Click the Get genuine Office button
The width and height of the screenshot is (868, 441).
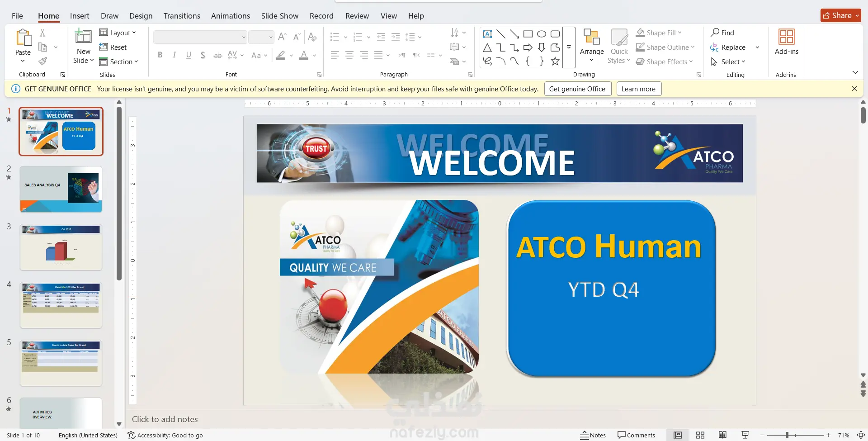click(x=577, y=89)
